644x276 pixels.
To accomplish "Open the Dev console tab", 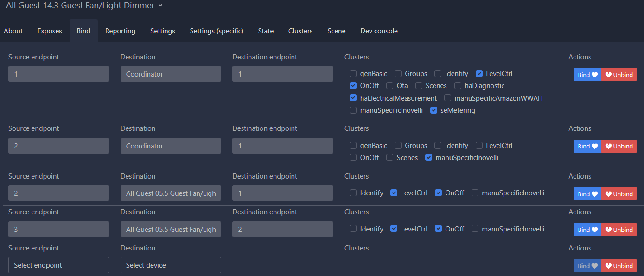I will point(379,31).
